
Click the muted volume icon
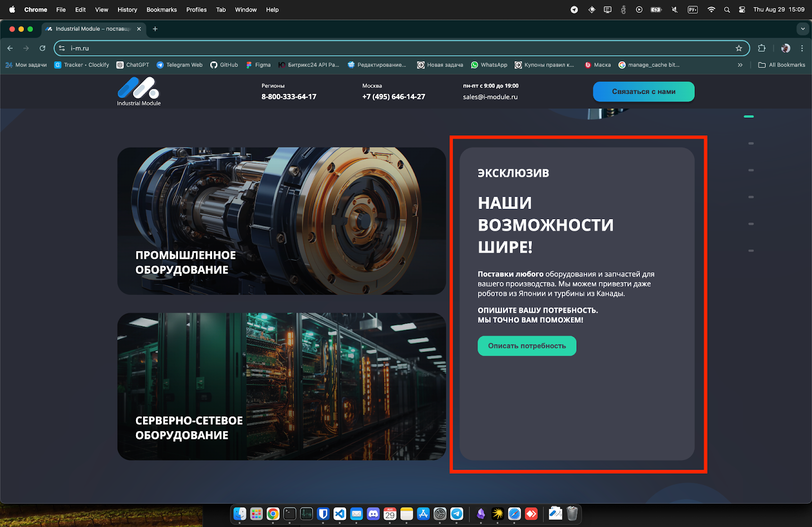[x=674, y=10]
